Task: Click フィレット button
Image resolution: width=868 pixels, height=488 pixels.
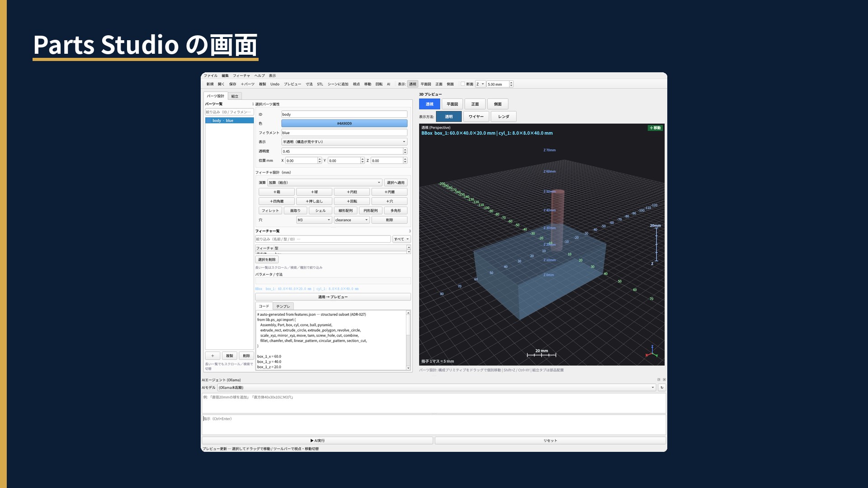Action: (x=270, y=211)
